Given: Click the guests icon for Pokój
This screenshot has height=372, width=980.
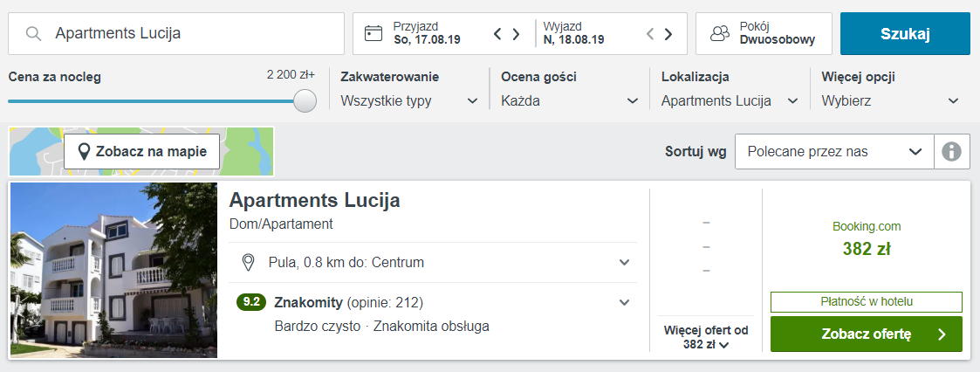Looking at the screenshot, I should click(x=720, y=34).
